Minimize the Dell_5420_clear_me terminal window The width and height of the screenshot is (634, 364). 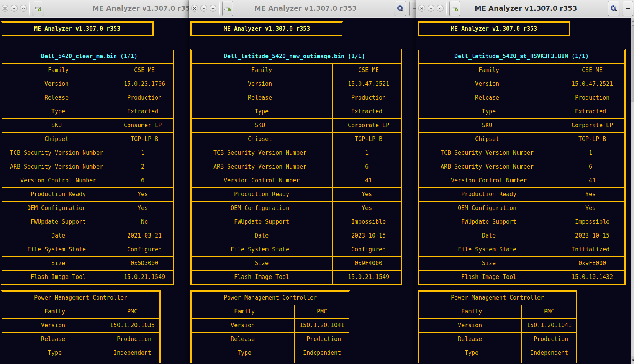(14, 8)
